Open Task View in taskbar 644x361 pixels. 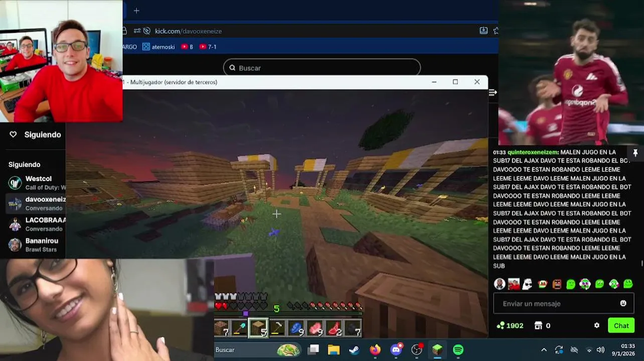tap(313, 349)
